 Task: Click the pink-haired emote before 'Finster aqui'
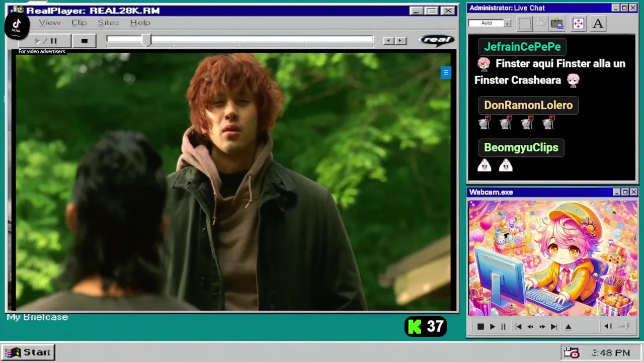click(x=484, y=64)
